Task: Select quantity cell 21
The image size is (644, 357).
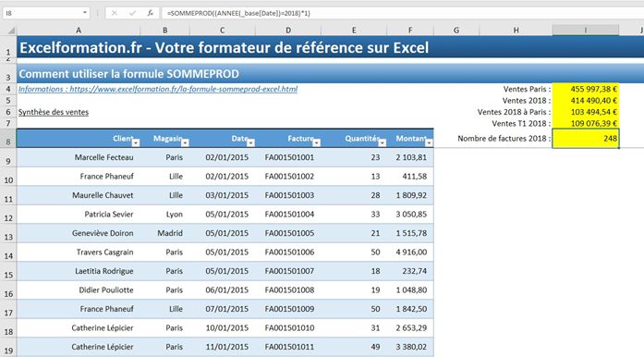Action: tap(354, 233)
